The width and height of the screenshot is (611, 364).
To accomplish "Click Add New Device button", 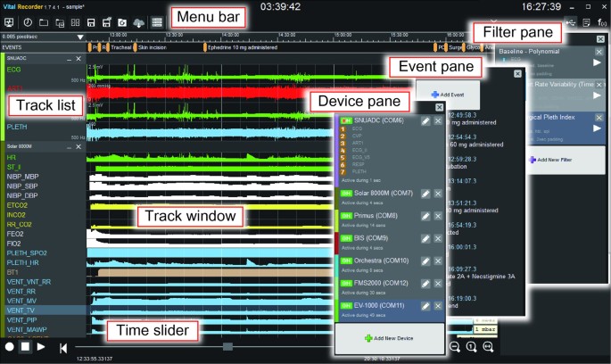I will point(389,338).
